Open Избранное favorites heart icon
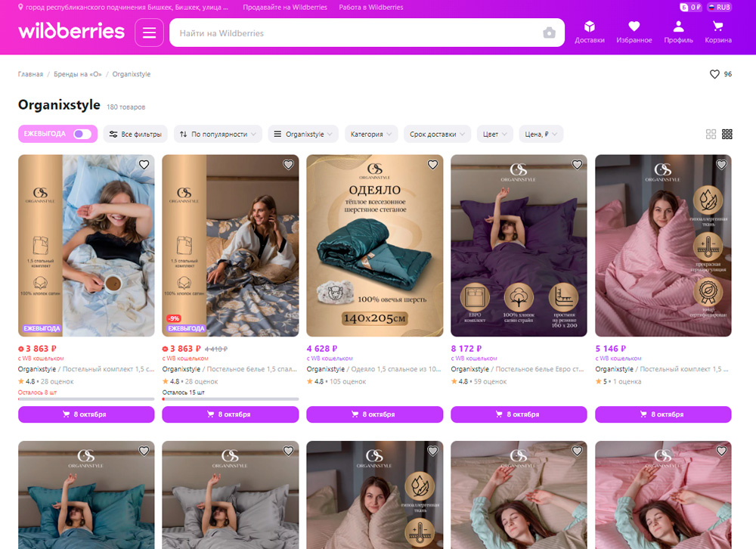Viewport: 756px width, 549px height. 634,32
